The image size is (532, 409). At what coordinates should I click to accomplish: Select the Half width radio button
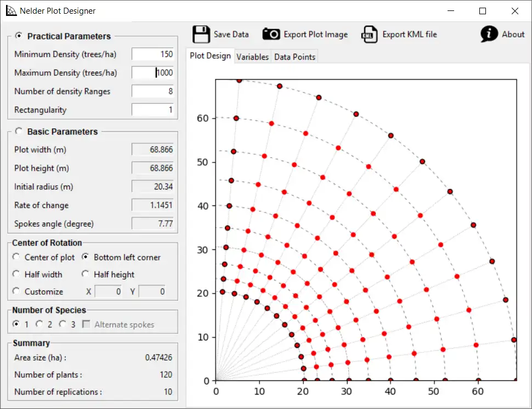click(16, 274)
